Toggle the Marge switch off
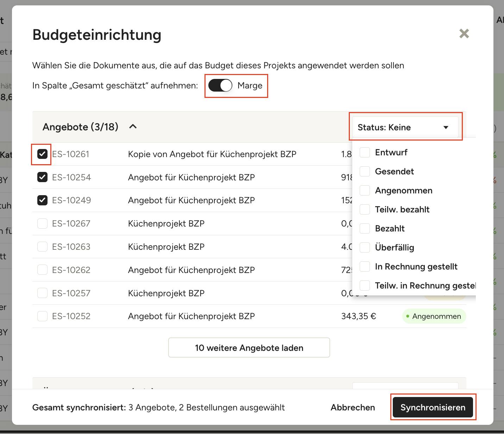Screen dimensions: 504x434 pyautogui.click(x=220, y=86)
